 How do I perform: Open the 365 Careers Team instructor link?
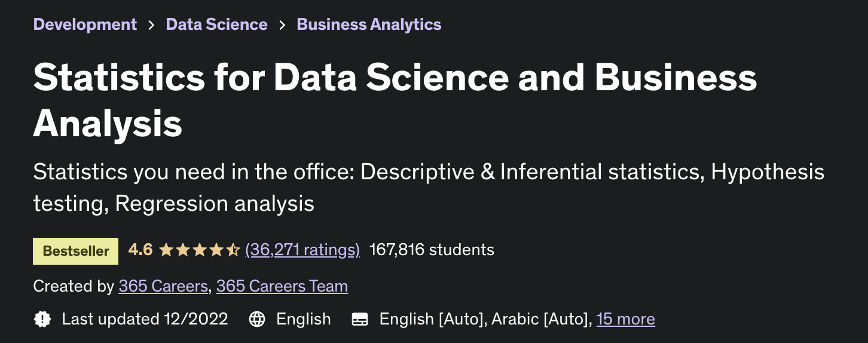click(x=282, y=286)
